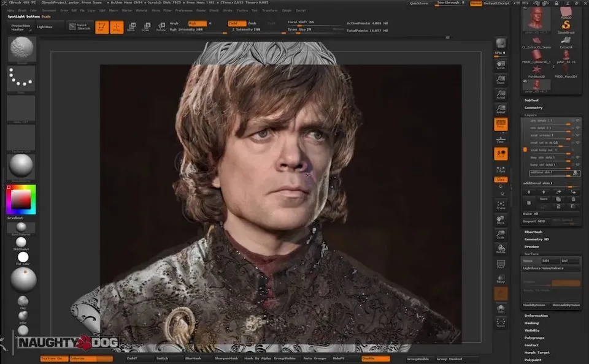Image resolution: width=589 pixels, height=364 pixels.
Task: Collapse the Layers section header
Action: point(530,115)
